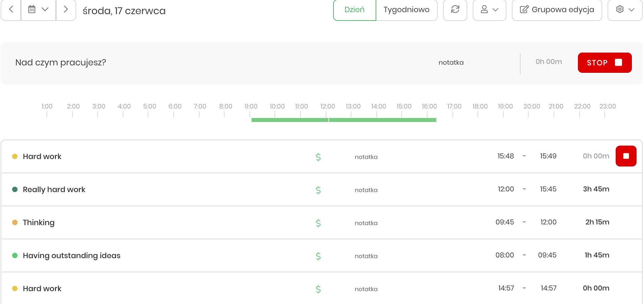Toggle billable dollar icon for first Hard work

click(318, 157)
